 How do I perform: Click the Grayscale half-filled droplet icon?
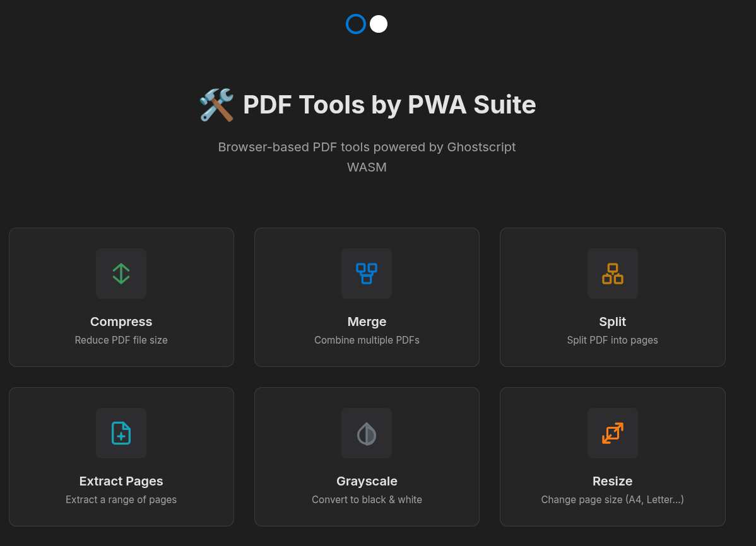pyautogui.click(x=367, y=433)
